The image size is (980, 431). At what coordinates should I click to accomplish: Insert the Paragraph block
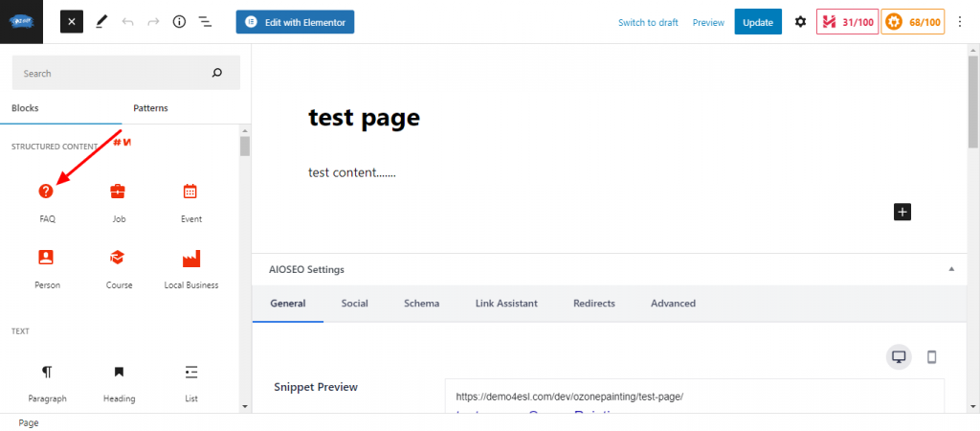click(48, 383)
